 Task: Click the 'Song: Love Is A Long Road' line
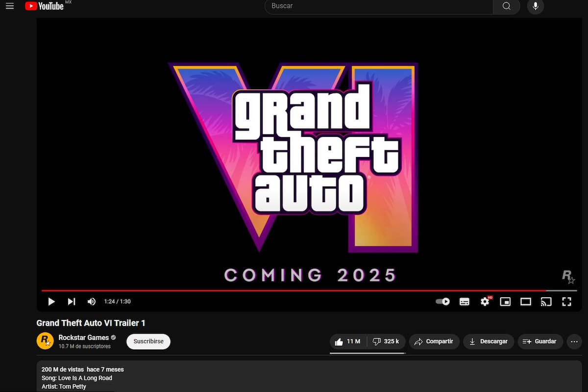click(x=77, y=378)
